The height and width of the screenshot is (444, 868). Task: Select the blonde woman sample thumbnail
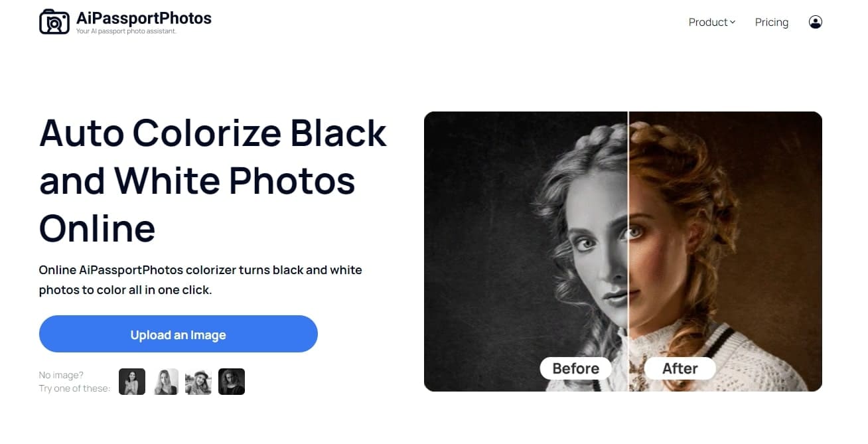pos(165,381)
